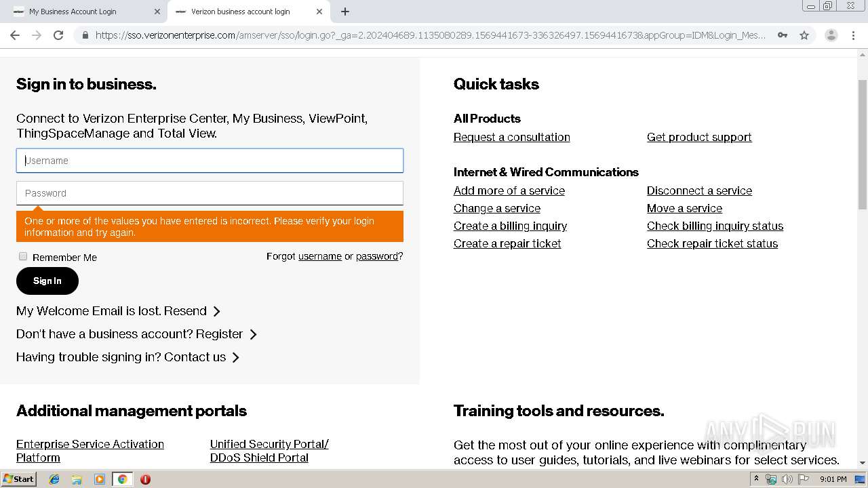Open the Chrome profile avatar icon
This screenshot has height=488, width=868.
(x=831, y=35)
